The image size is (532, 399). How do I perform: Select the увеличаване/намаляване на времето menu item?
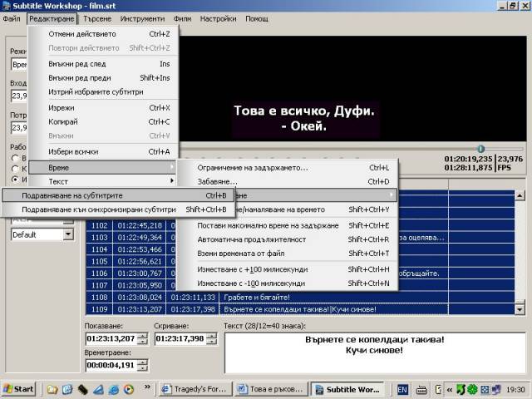[x=316, y=209]
